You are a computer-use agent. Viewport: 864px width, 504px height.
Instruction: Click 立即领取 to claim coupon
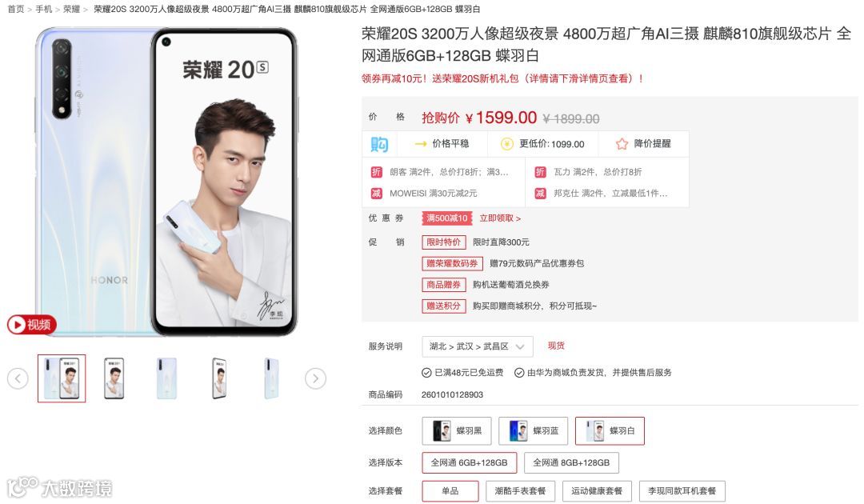[500, 218]
